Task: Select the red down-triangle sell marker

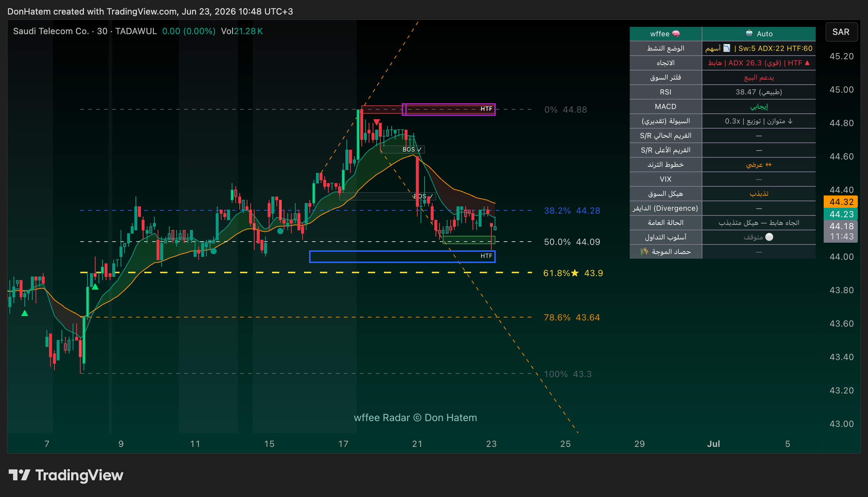Action: tap(377, 122)
